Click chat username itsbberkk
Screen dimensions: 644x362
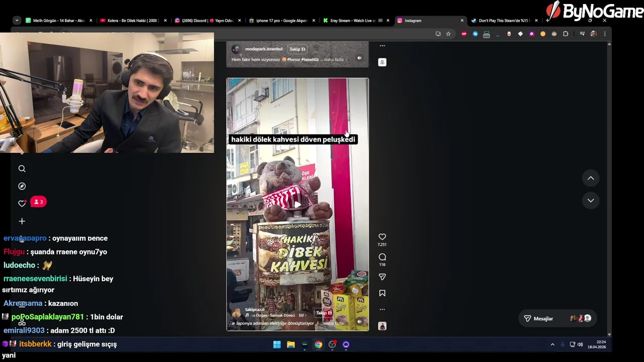[35, 344]
